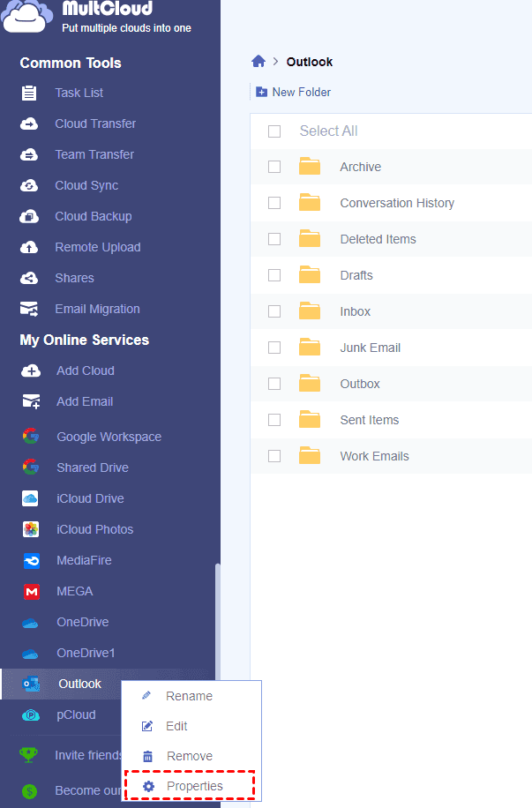This screenshot has height=808, width=532.
Task: Click the MediaFire icon
Action: pos(32,561)
